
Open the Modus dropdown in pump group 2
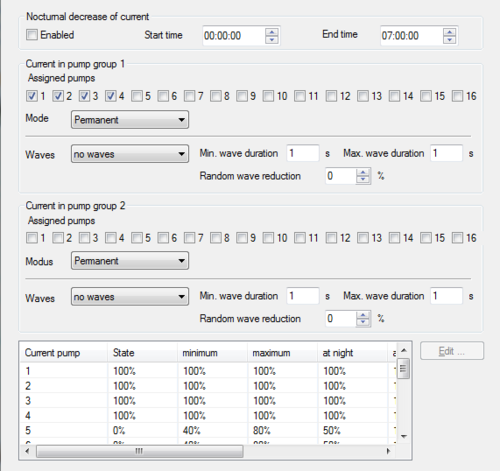[130, 261]
